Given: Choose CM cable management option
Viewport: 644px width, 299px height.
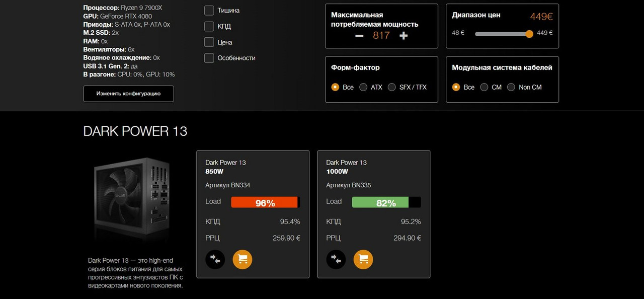Looking at the screenshot, I should [484, 87].
